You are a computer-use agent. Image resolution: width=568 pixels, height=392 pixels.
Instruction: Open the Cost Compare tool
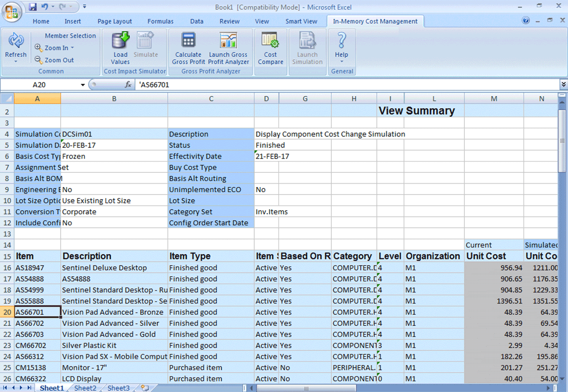[270, 41]
